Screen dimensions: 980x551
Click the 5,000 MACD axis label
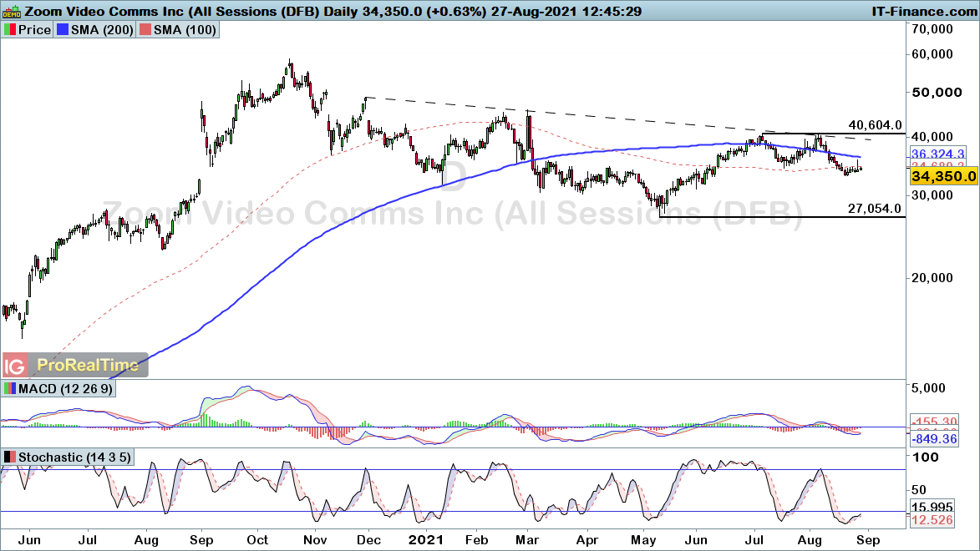929,388
